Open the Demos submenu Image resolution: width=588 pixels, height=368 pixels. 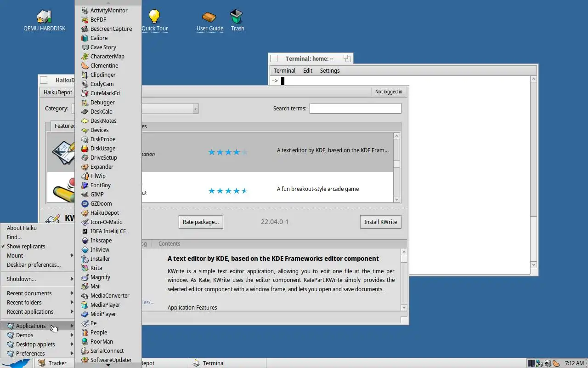[38, 335]
